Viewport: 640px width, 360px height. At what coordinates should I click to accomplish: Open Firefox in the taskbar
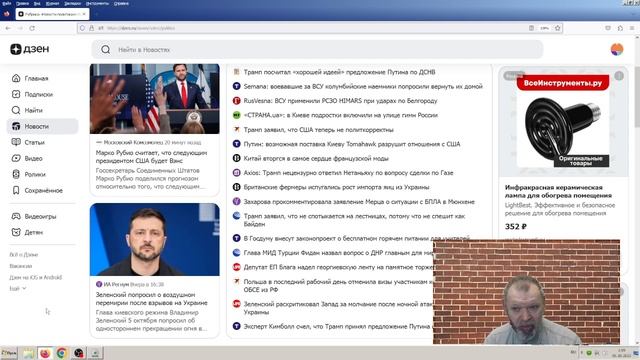[45, 353]
